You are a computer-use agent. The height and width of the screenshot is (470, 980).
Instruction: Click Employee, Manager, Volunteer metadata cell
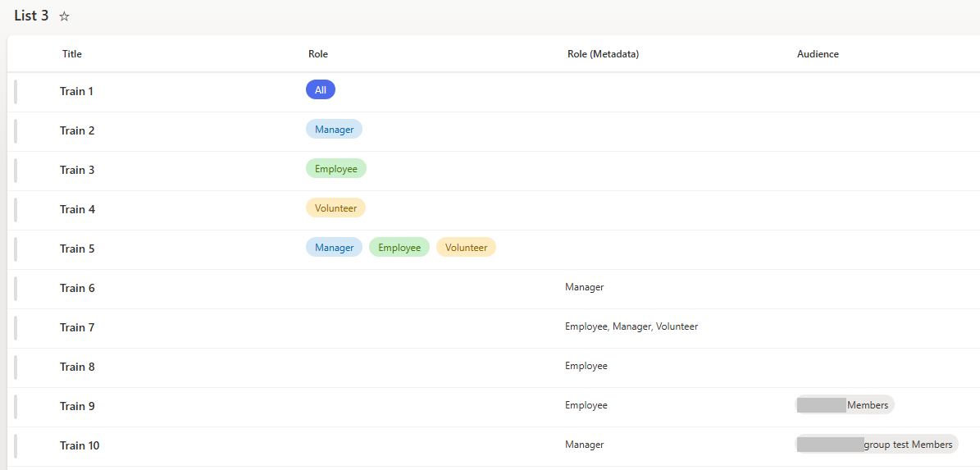pyautogui.click(x=631, y=326)
